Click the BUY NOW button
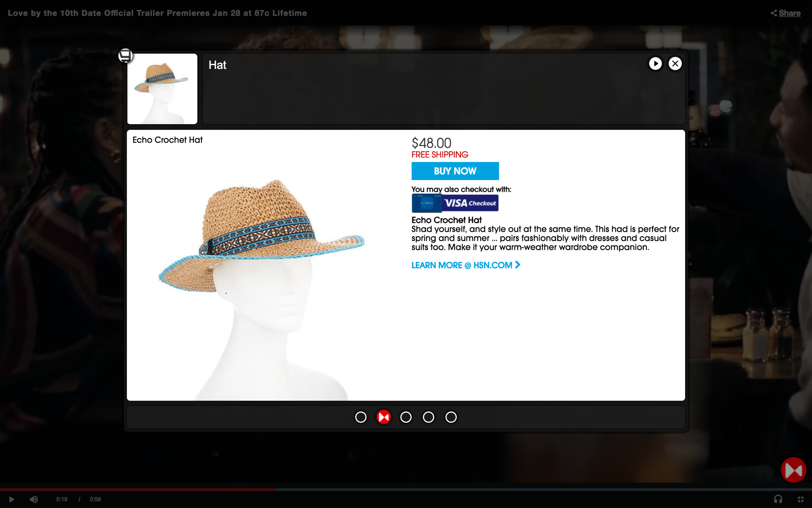The height and width of the screenshot is (508, 812). click(455, 171)
